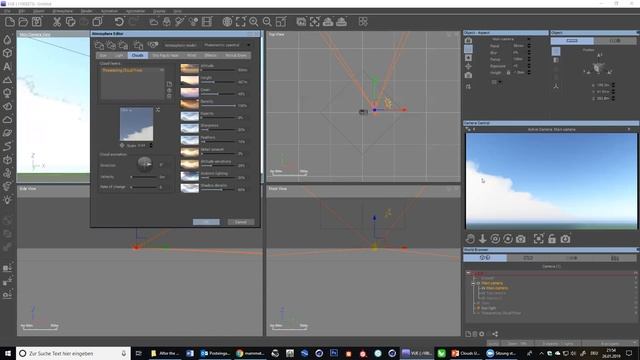
Task: Click the Copy toolbar icon
Action: (71, 22)
